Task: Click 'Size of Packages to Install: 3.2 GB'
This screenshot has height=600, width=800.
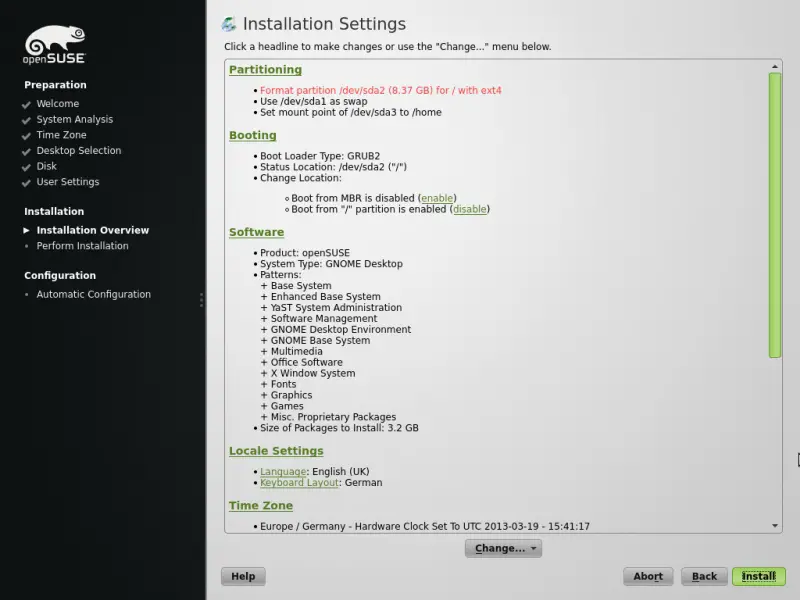Action: point(339,428)
